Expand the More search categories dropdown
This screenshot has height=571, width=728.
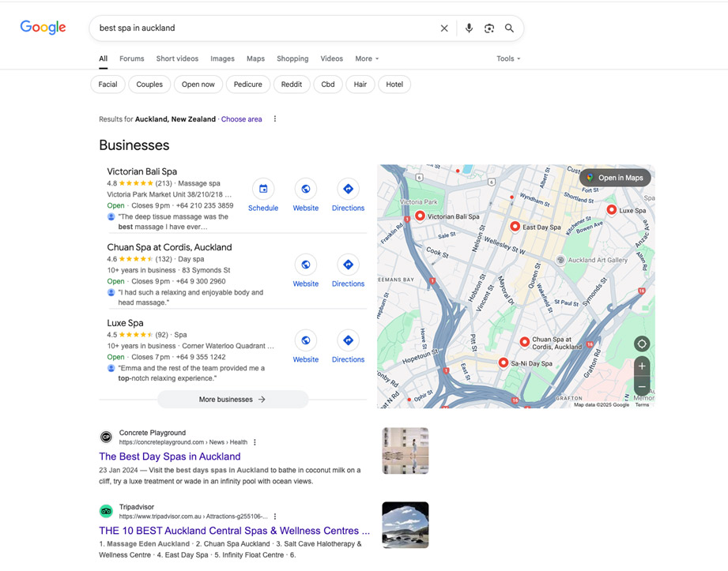[x=367, y=58]
